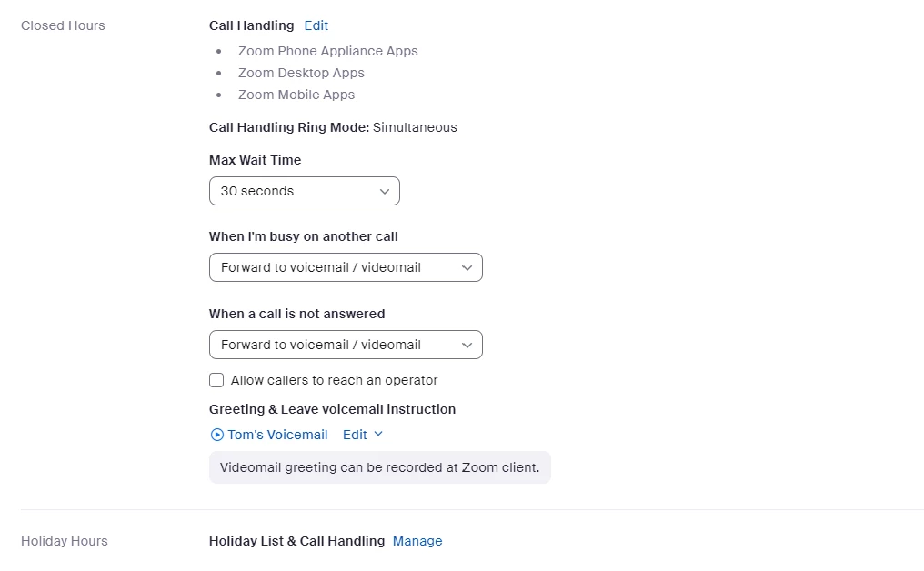The width and height of the screenshot is (924, 571).
Task: Select the Zoom Phone Appliance Apps entry
Action: pos(327,51)
